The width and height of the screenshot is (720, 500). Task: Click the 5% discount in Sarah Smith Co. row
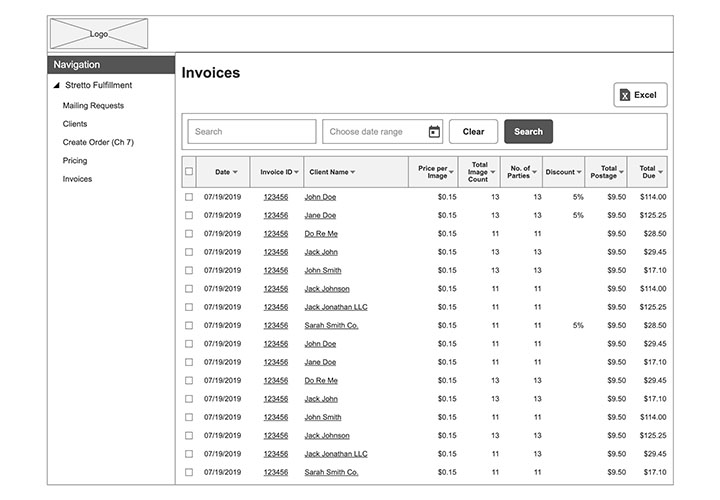tap(578, 326)
